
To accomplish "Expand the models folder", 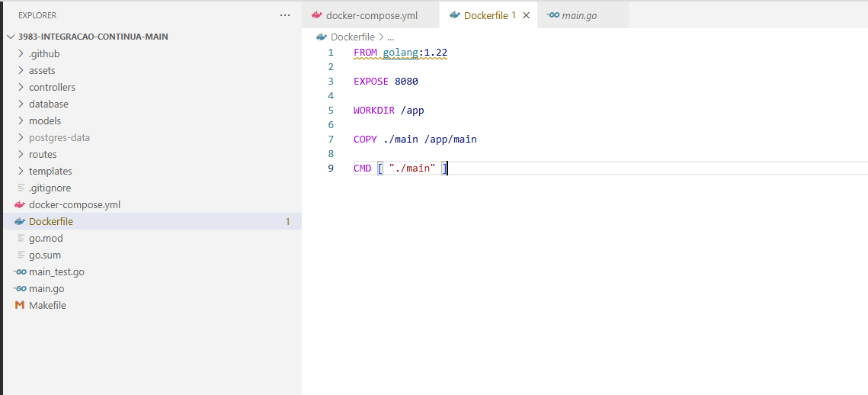I will (x=21, y=120).
